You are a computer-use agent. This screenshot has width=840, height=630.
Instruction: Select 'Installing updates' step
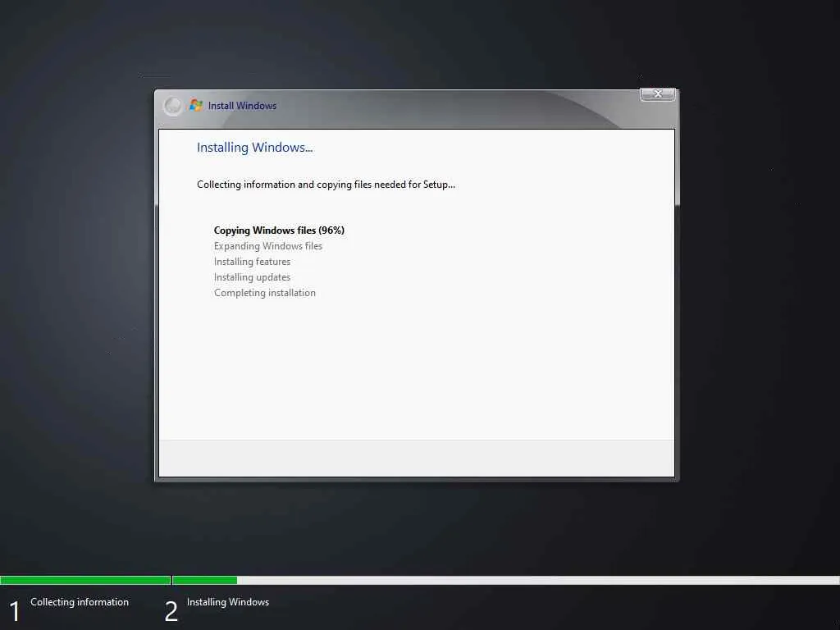pyautogui.click(x=252, y=277)
